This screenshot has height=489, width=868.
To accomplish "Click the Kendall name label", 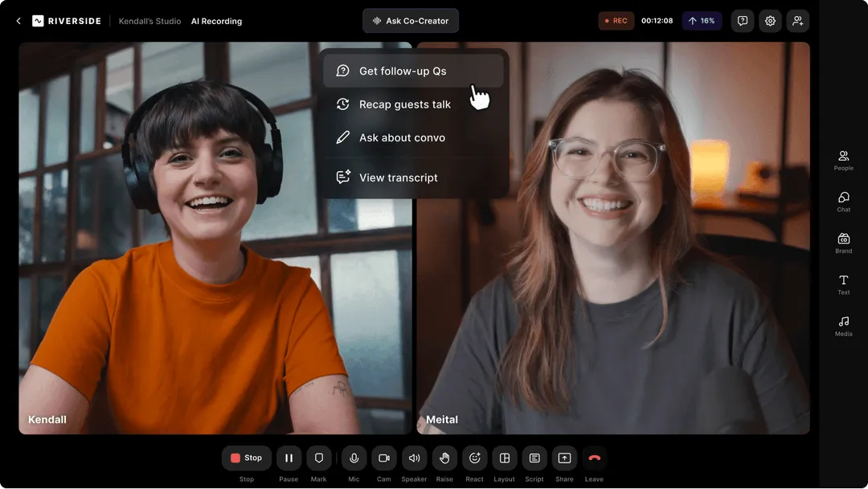I will [47, 419].
